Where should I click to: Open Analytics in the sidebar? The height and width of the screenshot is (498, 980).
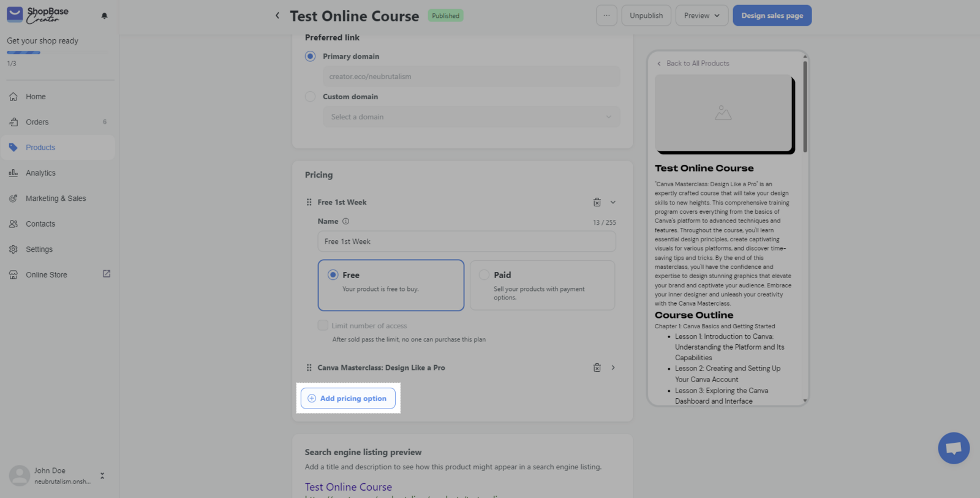pyautogui.click(x=58, y=173)
